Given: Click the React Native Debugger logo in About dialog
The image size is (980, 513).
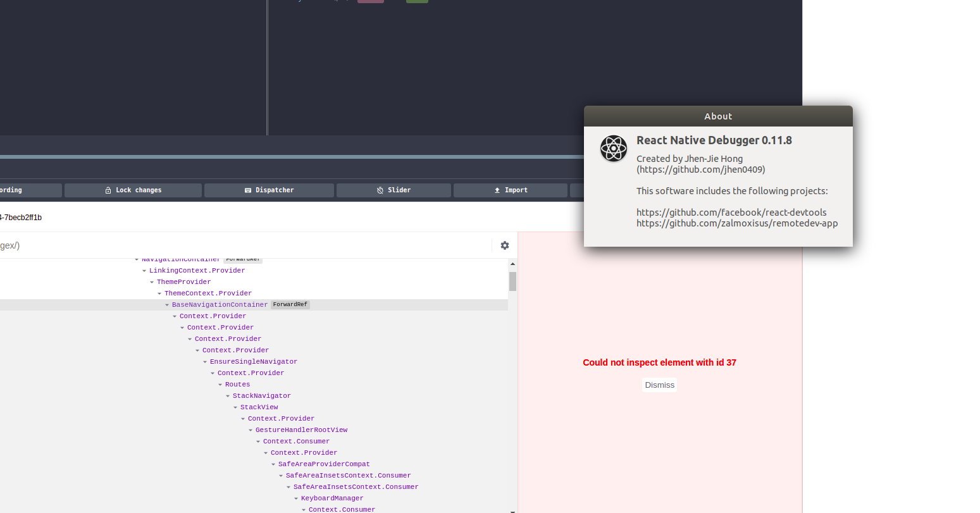Looking at the screenshot, I should [x=613, y=149].
